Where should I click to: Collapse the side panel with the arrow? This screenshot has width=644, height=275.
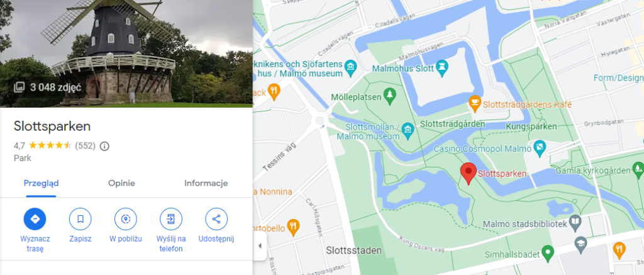pyautogui.click(x=260, y=246)
